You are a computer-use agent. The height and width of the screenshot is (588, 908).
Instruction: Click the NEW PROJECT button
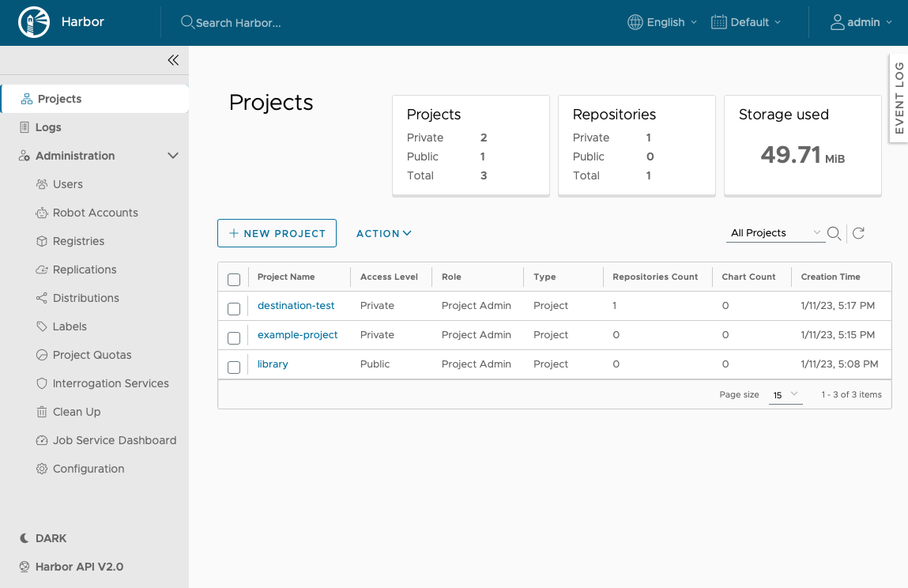click(x=277, y=233)
